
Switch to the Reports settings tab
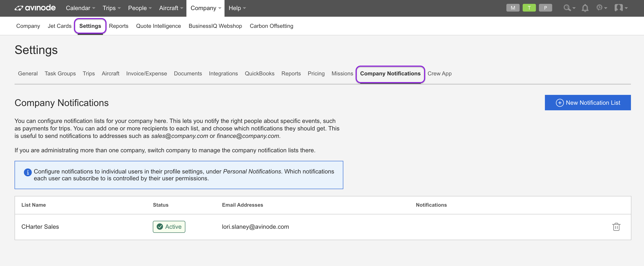(x=291, y=74)
